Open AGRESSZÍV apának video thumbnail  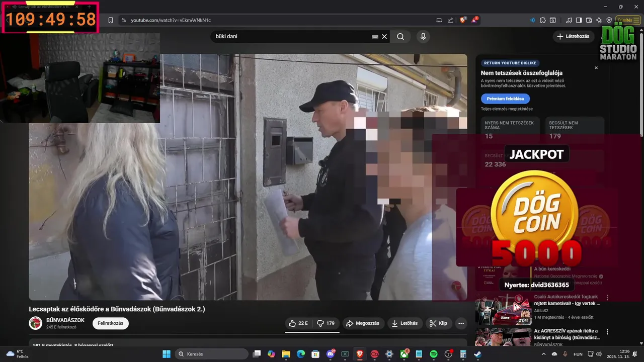(x=503, y=337)
